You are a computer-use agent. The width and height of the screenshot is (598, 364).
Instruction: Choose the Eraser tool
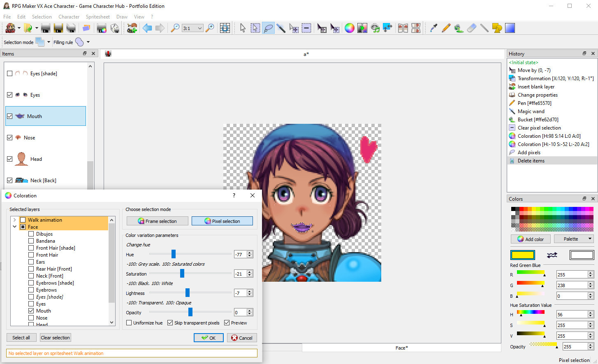coord(471,28)
